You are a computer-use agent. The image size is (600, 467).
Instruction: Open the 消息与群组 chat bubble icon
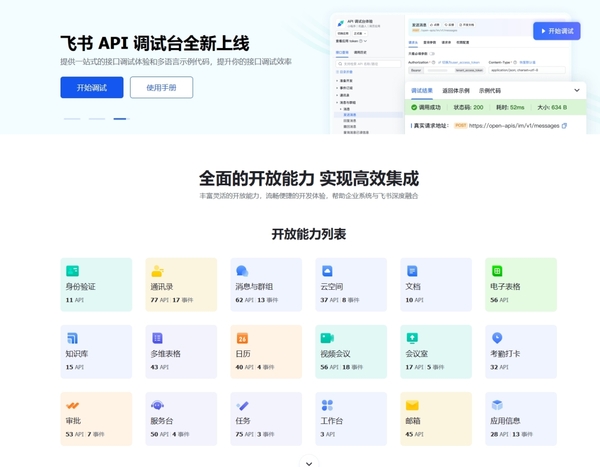pyautogui.click(x=242, y=271)
